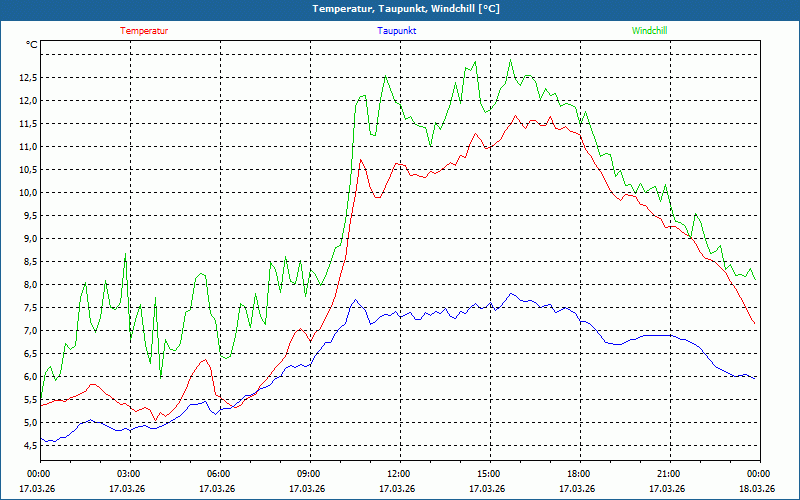Image resolution: width=800 pixels, height=500 pixels.
Task: Click the 09:00 time axis label
Action: [x=308, y=474]
